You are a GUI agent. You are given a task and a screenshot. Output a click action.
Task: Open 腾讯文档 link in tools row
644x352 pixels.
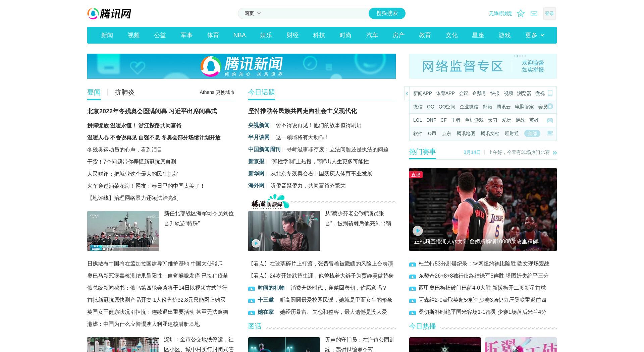point(490,133)
